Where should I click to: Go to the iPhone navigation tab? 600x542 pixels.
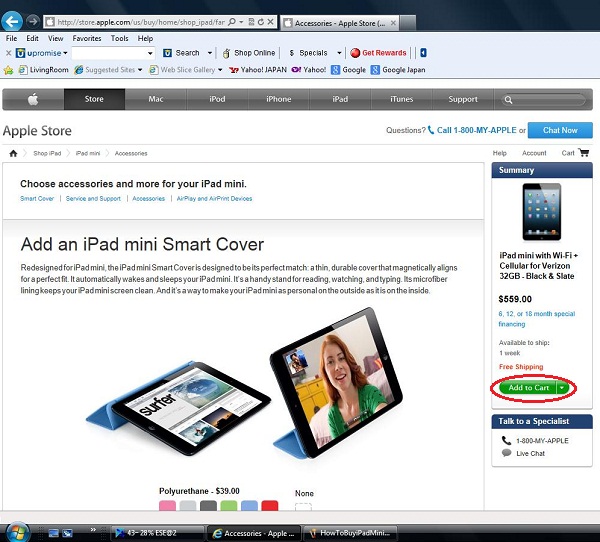(x=279, y=100)
